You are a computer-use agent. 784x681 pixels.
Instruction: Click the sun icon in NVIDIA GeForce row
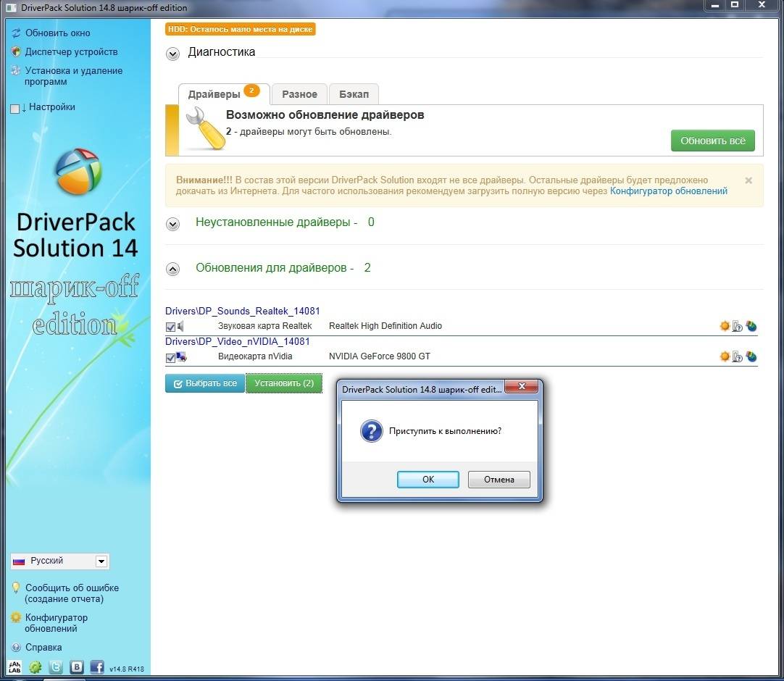tap(724, 356)
